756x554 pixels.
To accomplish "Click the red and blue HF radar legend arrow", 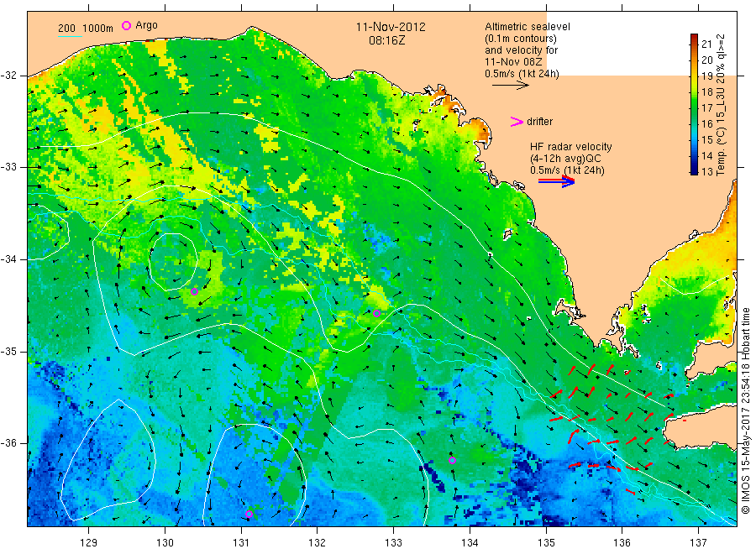I will pyautogui.click(x=557, y=181).
